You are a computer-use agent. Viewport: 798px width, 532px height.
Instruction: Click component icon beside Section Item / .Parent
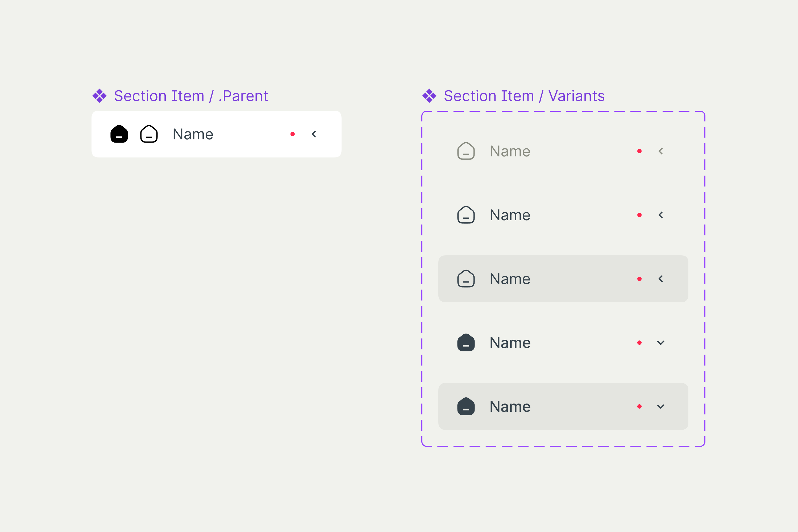[99, 96]
